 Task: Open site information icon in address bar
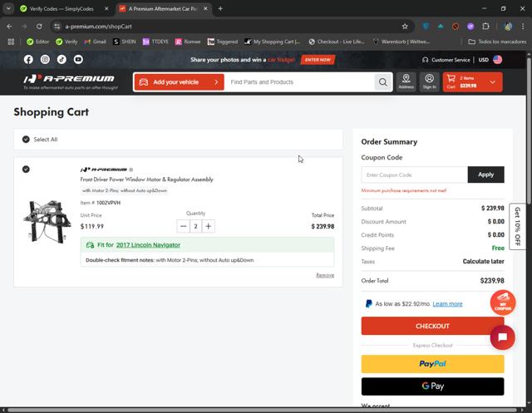[x=57, y=27]
